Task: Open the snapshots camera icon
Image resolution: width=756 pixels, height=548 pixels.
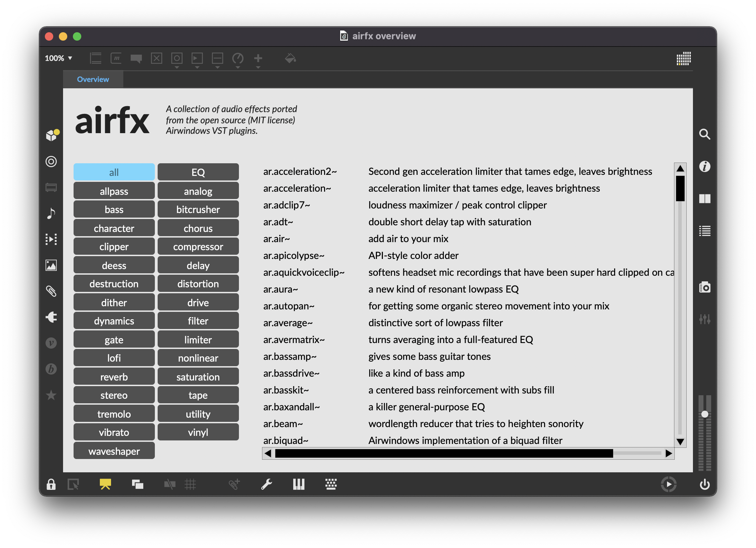Action: [x=705, y=287]
